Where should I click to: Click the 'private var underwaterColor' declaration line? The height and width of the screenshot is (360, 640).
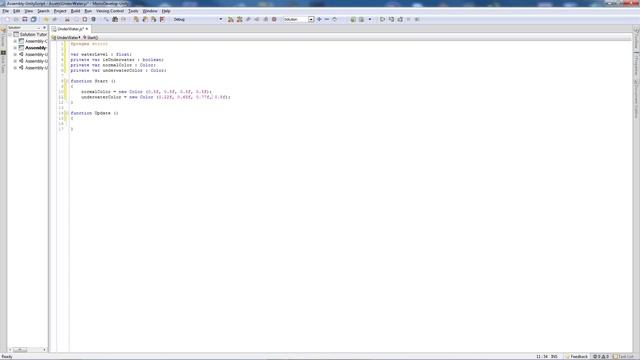click(118, 70)
